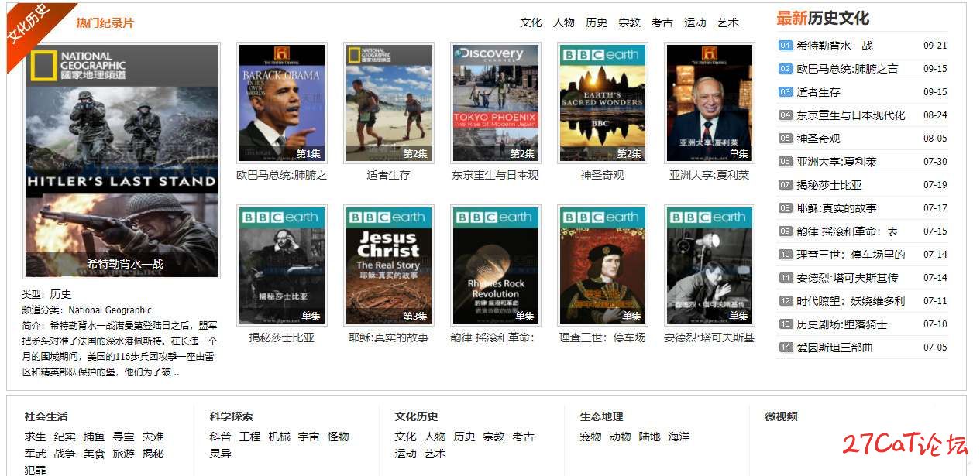Choose 陆地 under 生态地理
Viewport: 980px width, 476px height.
pos(649,437)
